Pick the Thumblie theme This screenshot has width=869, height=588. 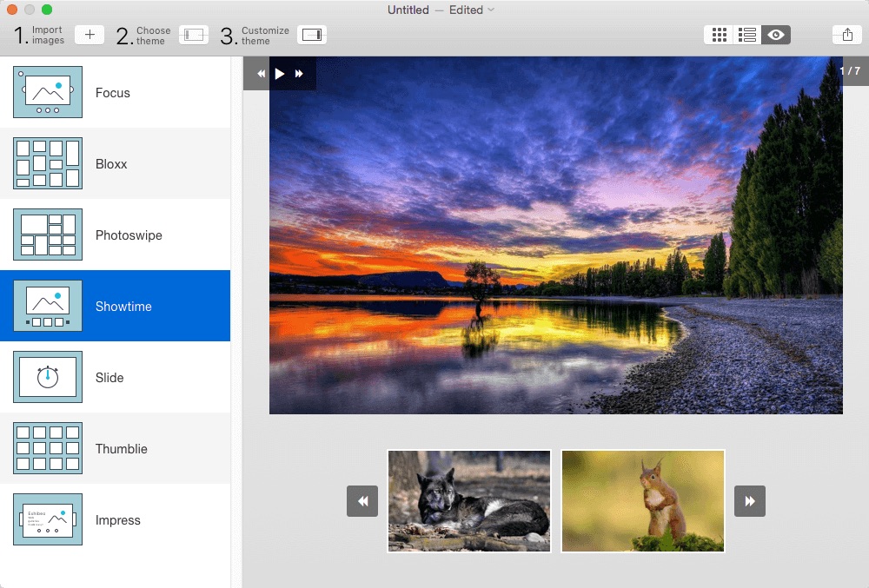point(116,448)
